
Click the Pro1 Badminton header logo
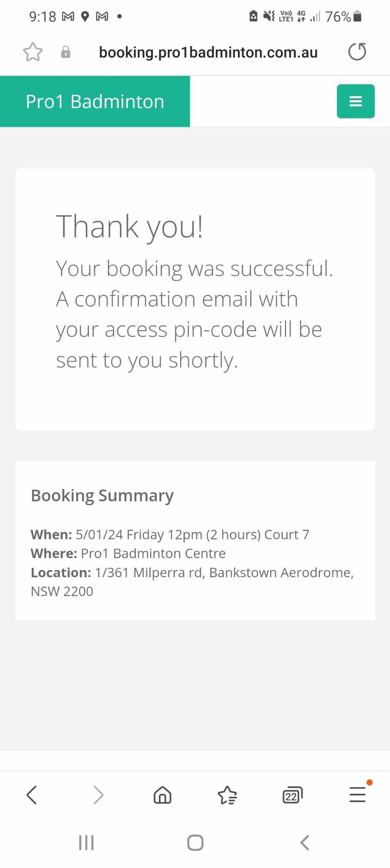[95, 101]
